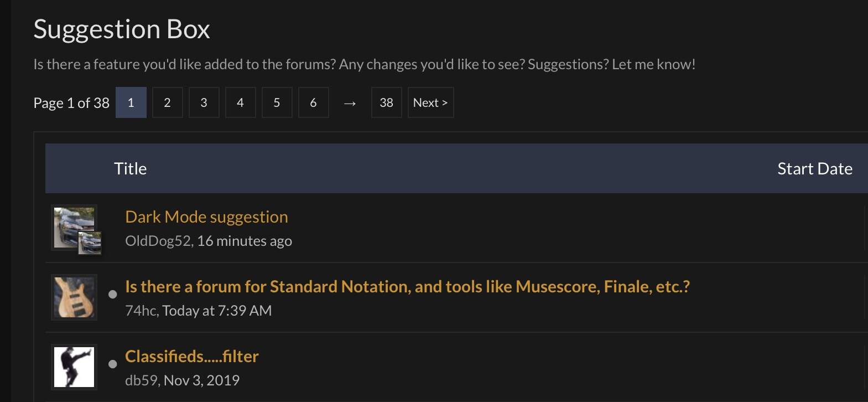The height and width of the screenshot is (402, 868).
Task: Click unread dot beside Standard Notation thread
Action: click(113, 295)
